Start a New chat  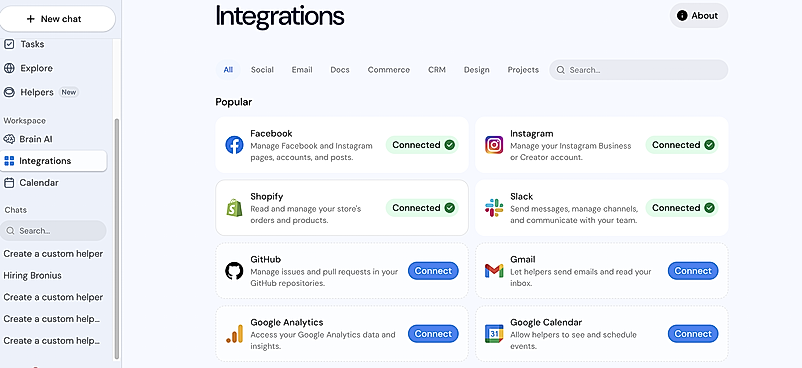(x=57, y=19)
